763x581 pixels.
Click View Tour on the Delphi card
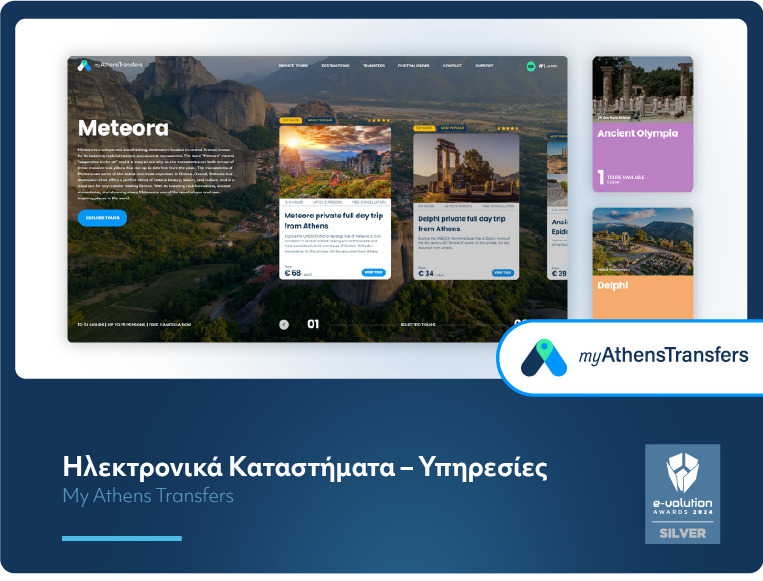pyautogui.click(x=503, y=272)
